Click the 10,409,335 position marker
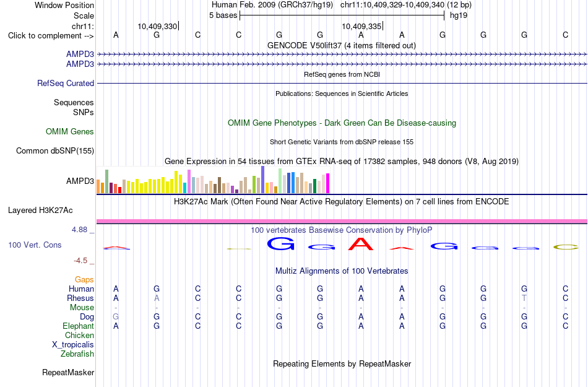This screenshot has width=588, height=387. point(362,26)
